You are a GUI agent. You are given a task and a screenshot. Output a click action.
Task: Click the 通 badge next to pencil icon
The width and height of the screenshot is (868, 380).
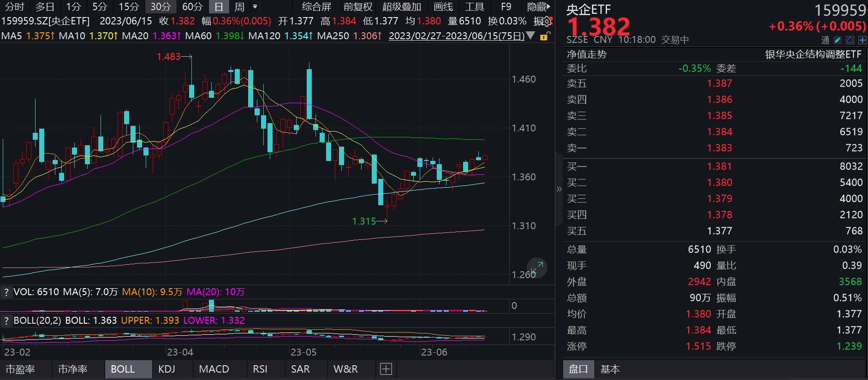tap(826, 40)
